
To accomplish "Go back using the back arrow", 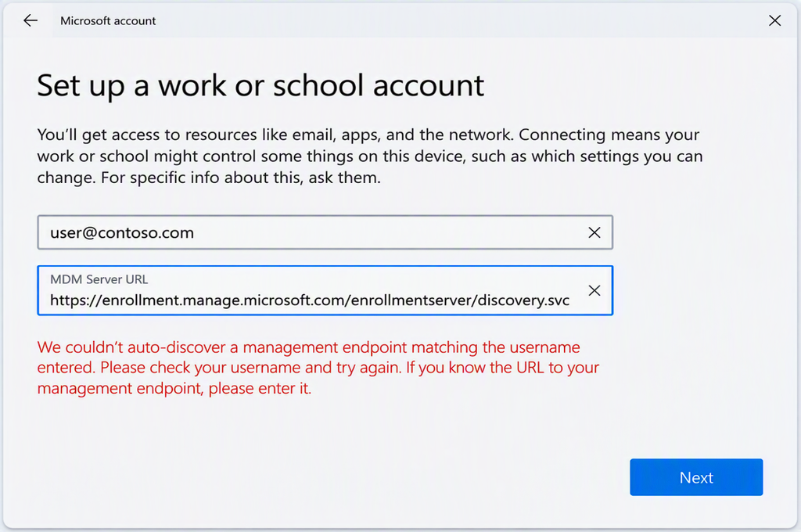I will pos(31,20).
